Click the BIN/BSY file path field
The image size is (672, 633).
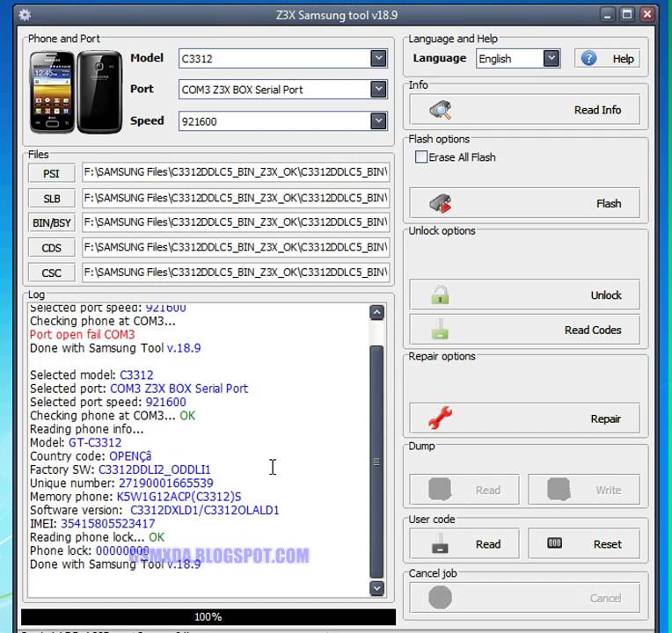tap(235, 222)
